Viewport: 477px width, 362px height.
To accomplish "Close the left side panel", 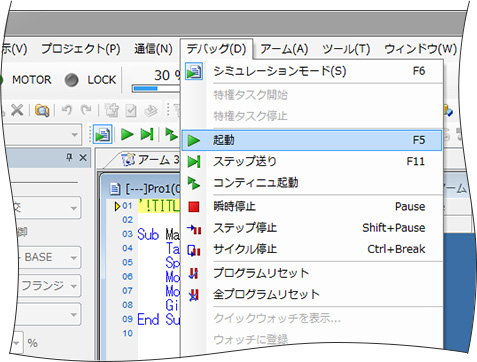I will point(83,157).
